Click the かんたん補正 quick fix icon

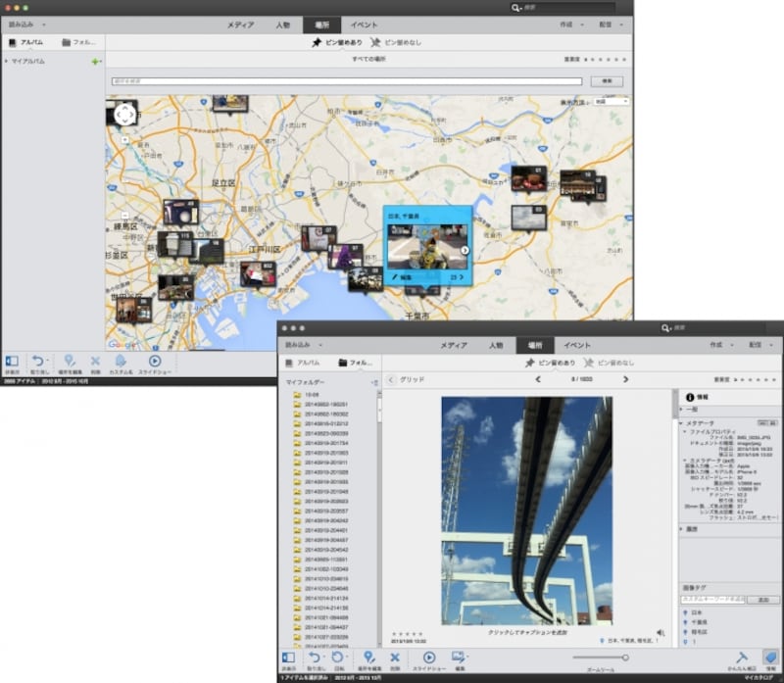(742, 658)
